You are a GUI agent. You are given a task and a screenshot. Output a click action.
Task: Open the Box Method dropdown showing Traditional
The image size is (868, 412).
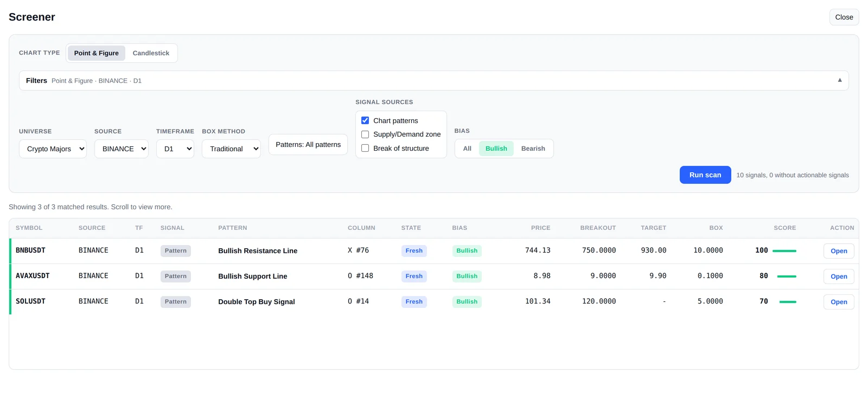(x=231, y=149)
